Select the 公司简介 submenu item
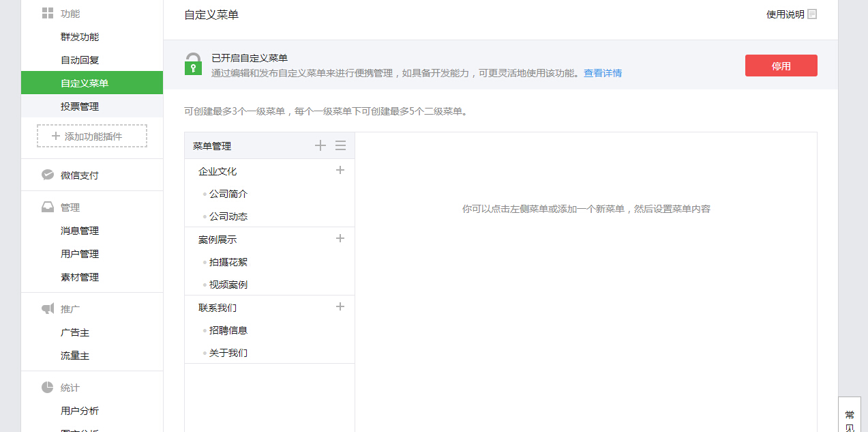 point(228,193)
